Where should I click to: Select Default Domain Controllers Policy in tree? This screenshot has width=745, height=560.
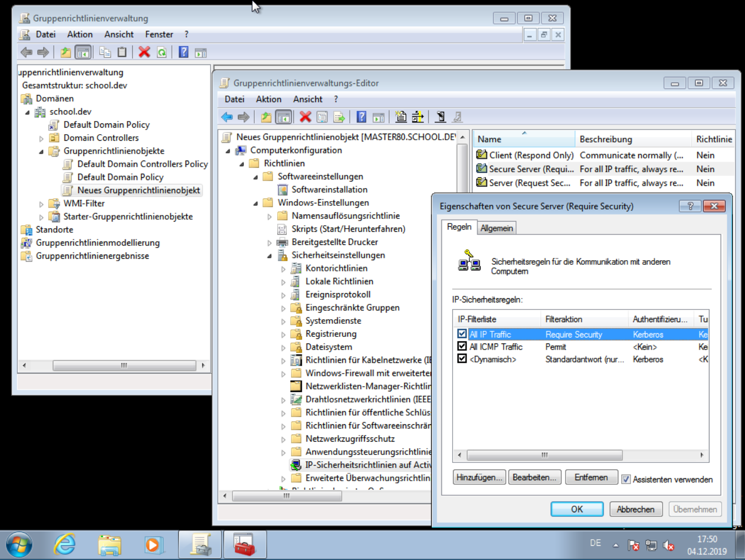click(x=142, y=164)
